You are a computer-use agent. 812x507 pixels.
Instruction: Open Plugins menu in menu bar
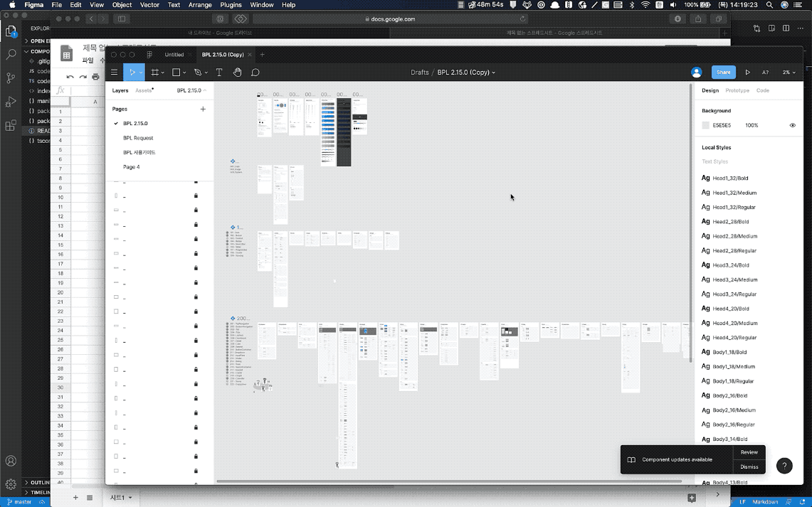click(x=231, y=5)
